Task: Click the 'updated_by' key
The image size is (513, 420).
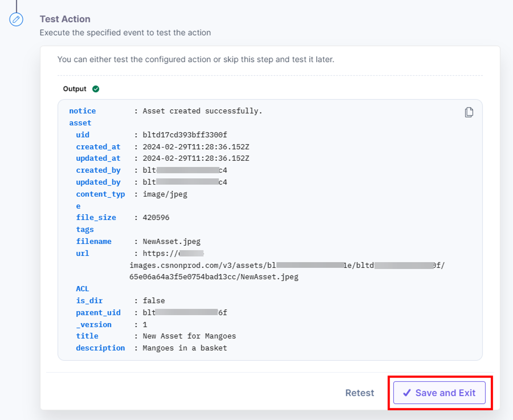Action: (98, 182)
